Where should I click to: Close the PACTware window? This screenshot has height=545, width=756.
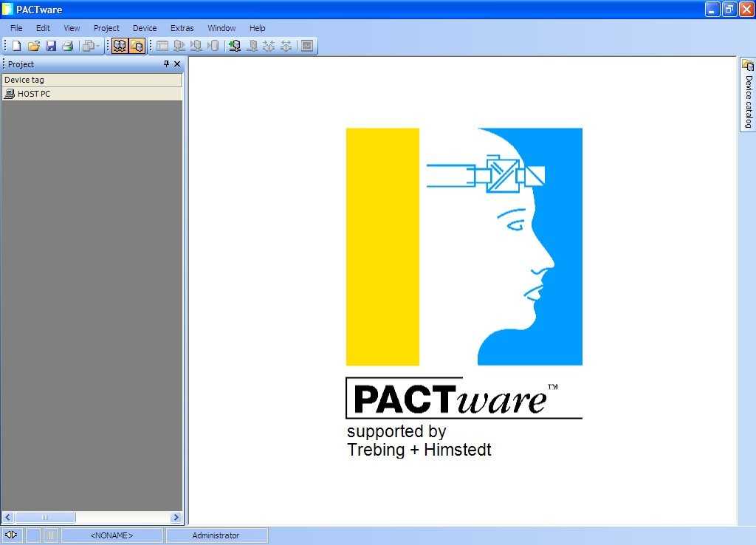tap(746, 9)
